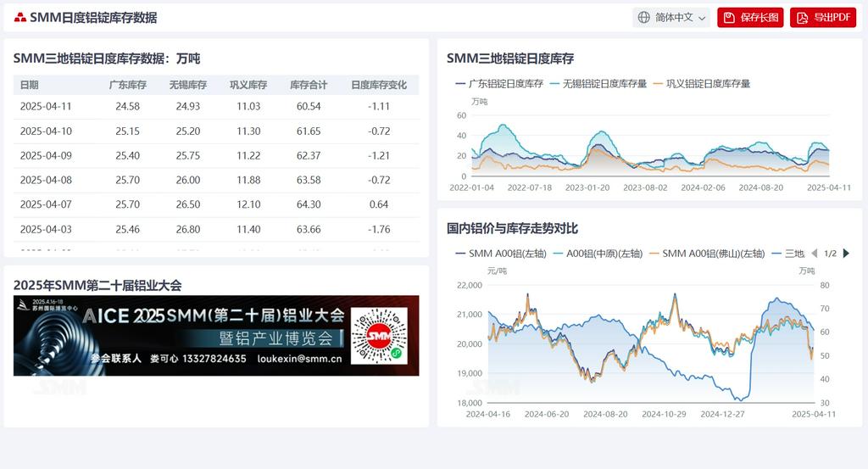
Task: Select the 巩义库存 column header
Action: tap(248, 85)
